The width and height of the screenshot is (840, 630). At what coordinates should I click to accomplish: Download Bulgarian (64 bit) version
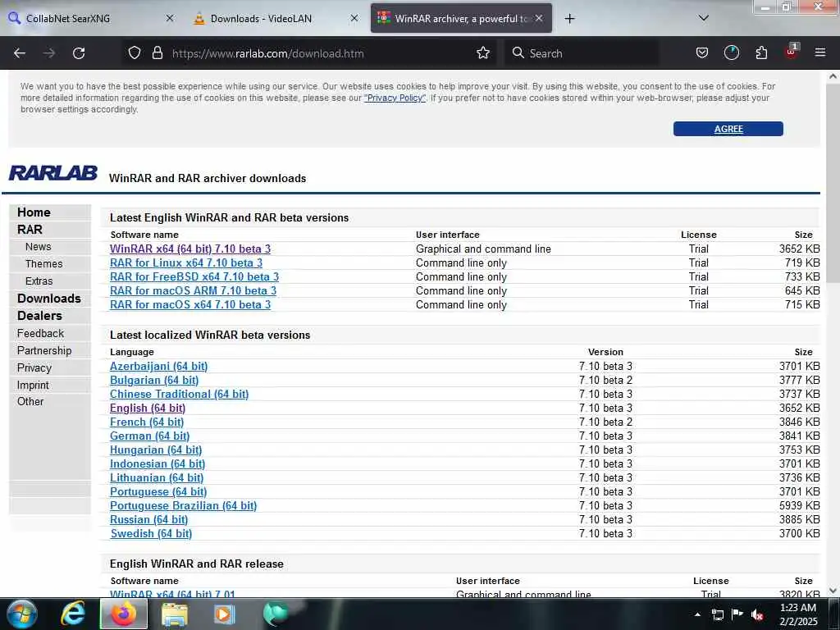coord(154,381)
